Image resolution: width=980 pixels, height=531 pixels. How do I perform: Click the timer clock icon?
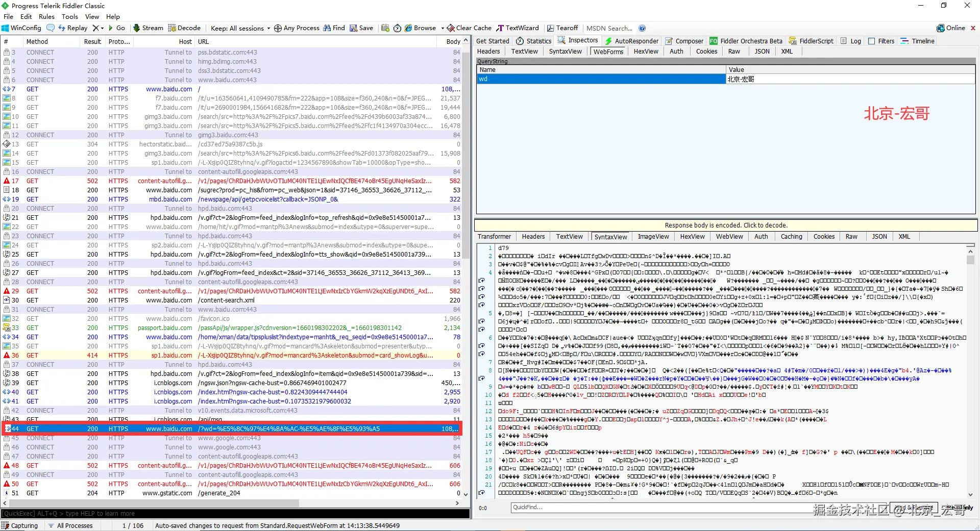pos(397,28)
